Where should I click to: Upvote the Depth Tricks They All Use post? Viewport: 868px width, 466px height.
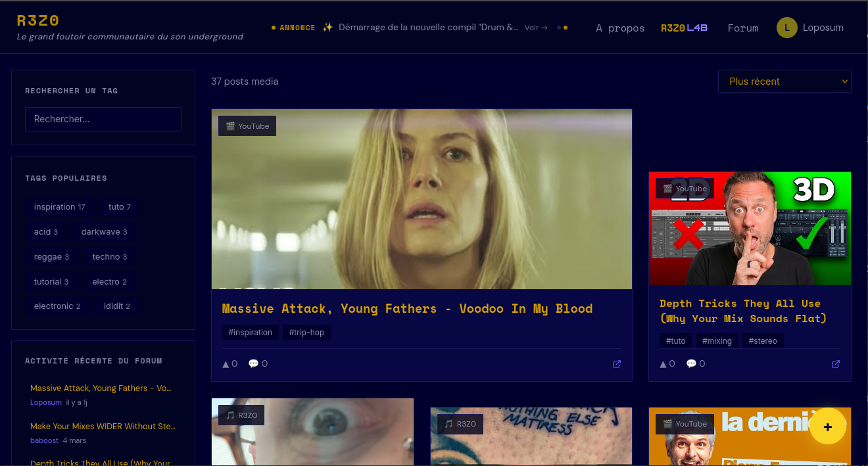tap(667, 364)
